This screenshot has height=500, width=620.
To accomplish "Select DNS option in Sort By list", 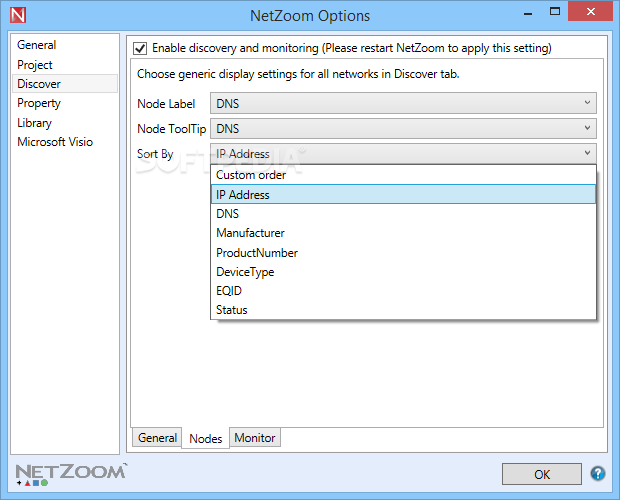I will click(403, 213).
